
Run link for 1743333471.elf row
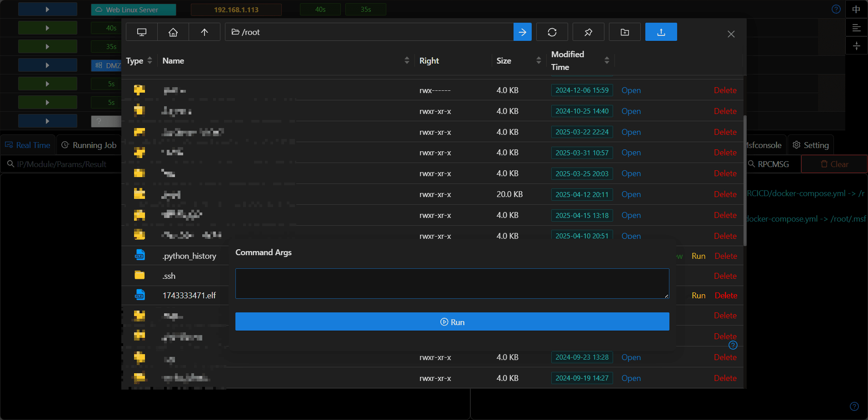(x=698, y=296)
